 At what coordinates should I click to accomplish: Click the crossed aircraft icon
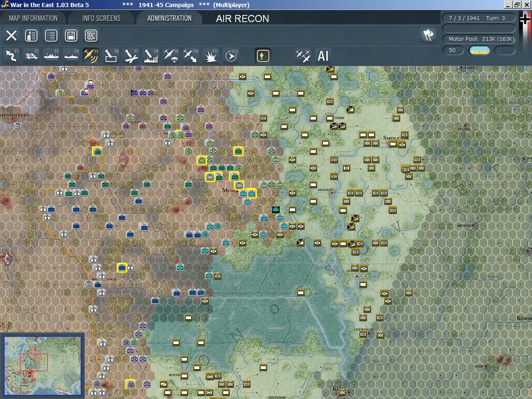point(303,56)
